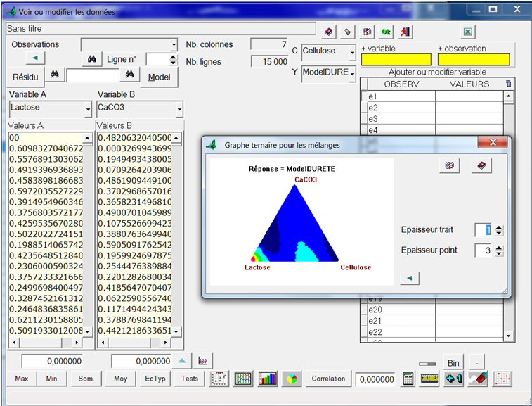The height and width of the screenshot is (406, 532).
Task: Open the Variable B CaCO3 dropdown
Action: (179, 110)
